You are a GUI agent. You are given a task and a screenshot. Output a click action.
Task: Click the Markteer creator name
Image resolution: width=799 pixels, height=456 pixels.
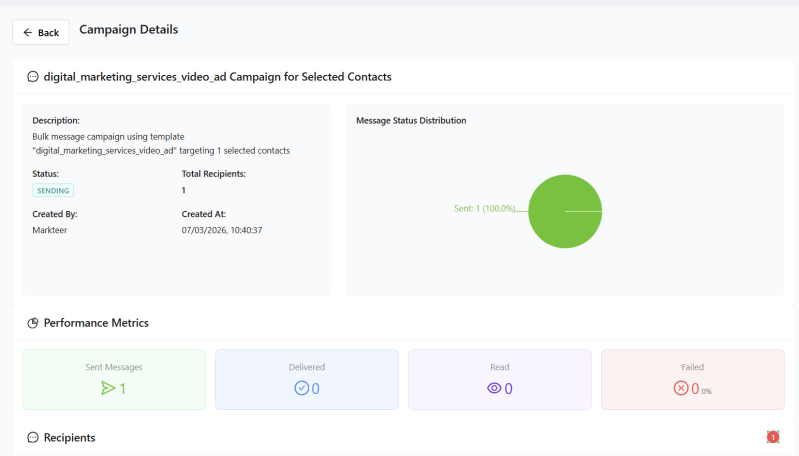click(52, 230)
